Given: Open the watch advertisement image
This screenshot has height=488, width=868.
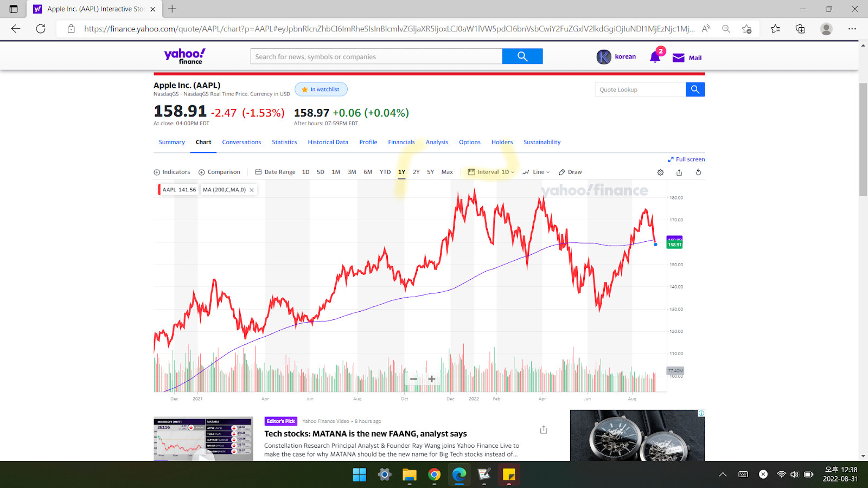Looking at the screenshot, I should pos(637,435).
